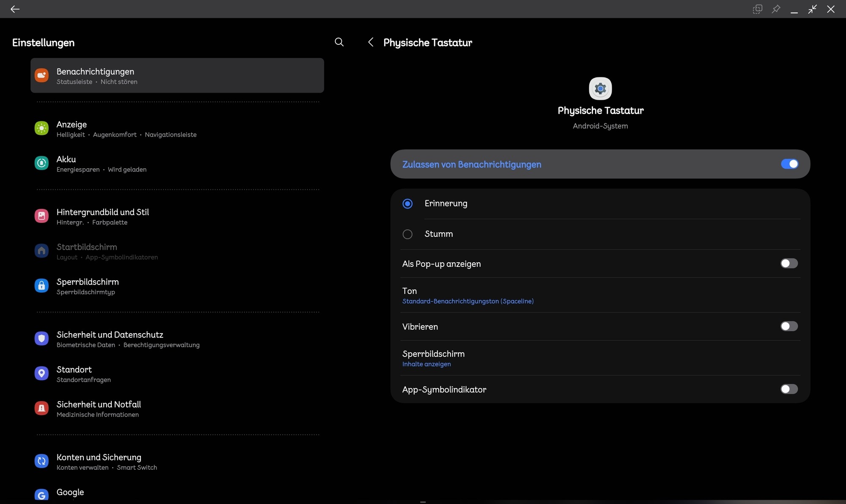Enable the Vibrieren switch
Image resolution: width=846 pixels, height=504 pixels.
point(789,326)
